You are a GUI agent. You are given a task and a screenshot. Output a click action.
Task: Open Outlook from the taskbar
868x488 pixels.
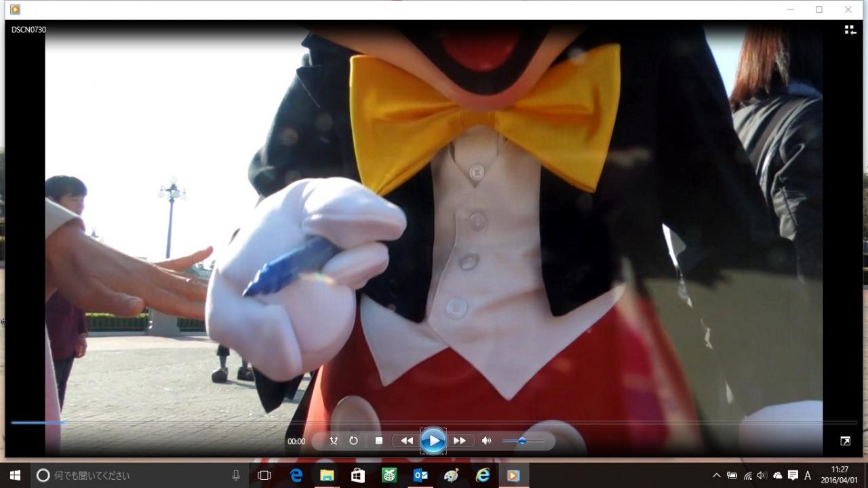(x=420, y=476)
